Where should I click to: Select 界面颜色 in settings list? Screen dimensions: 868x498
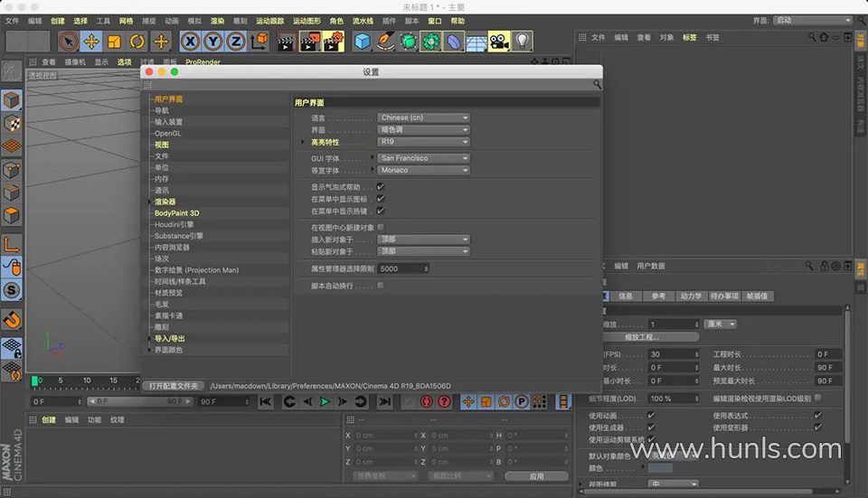(x=168, y=350)
